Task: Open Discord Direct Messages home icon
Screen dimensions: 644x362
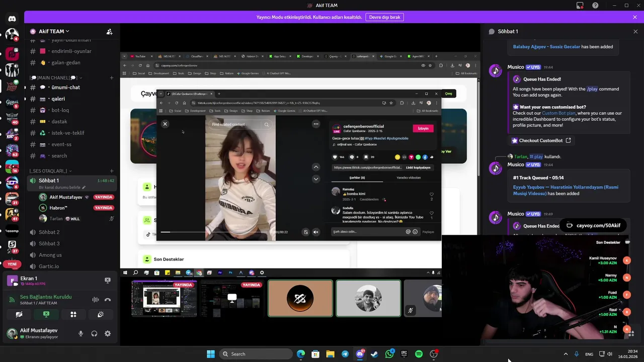Action: pyautogui.click(x=12, y=19)
